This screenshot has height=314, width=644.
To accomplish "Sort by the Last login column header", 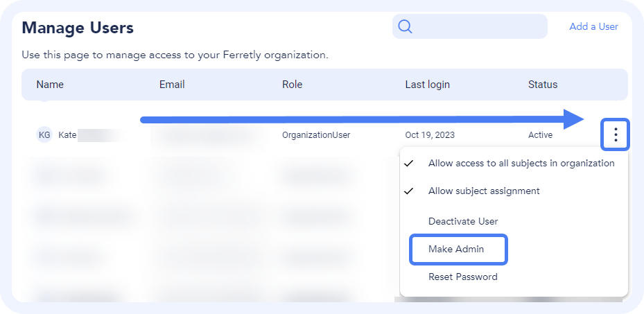I will pyautogui.click(x=427, y=85).
